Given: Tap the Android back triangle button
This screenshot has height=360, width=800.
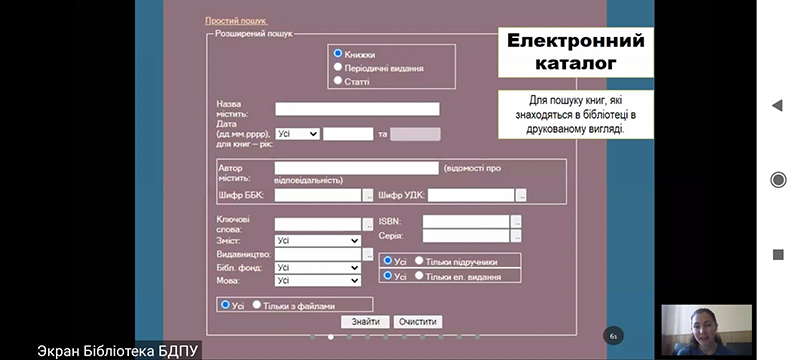Looking at the screenshot, I should click(x=777, y=106).
